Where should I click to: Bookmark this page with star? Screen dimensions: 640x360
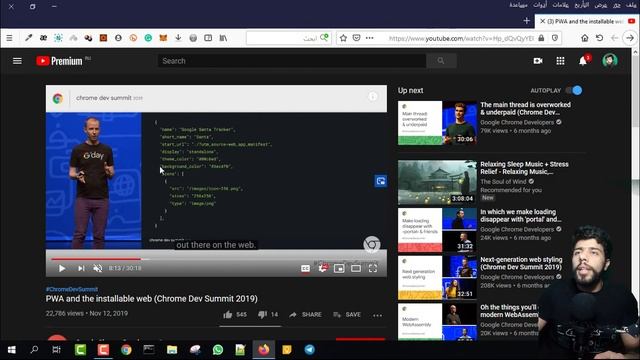click(x=343, y=38)
